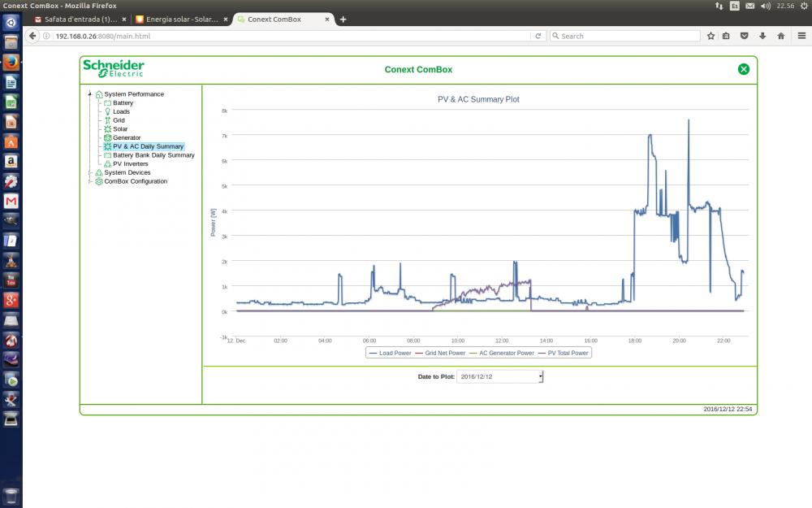Go to Firefox home page
812x508 pixels.
point(781,36)
